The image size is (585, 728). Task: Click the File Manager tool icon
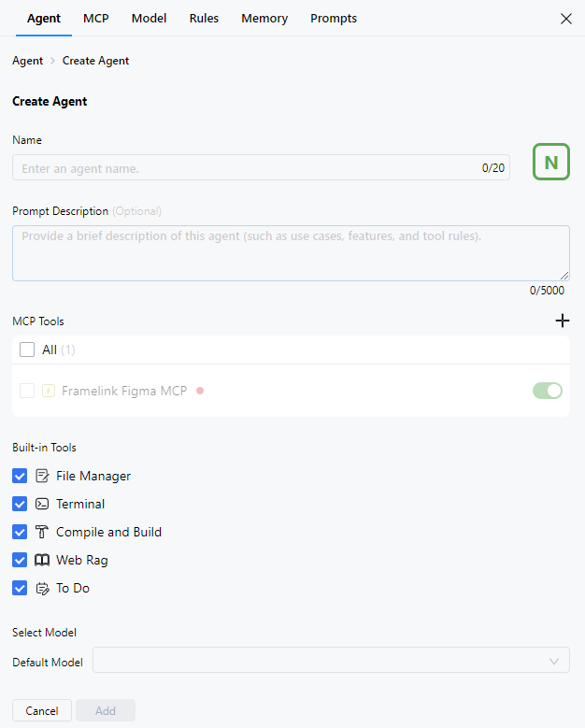[42, 476]
